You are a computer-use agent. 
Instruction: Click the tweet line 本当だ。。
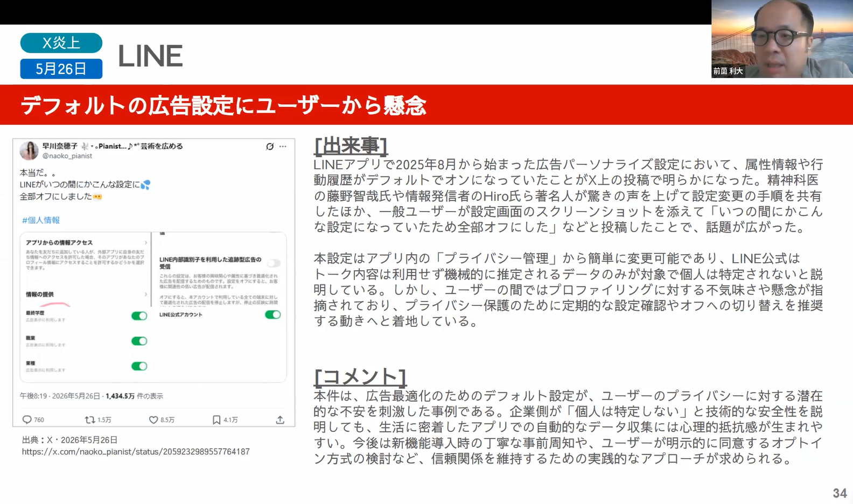point(38,173)
